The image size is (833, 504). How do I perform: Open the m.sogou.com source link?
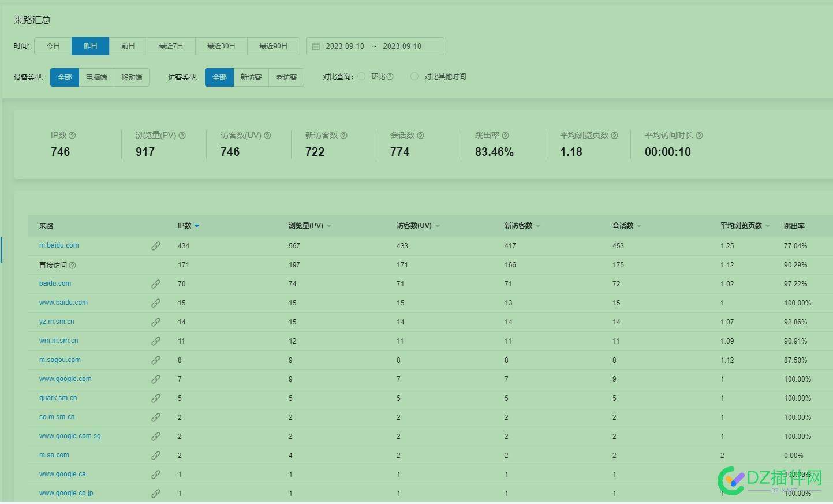tap(60, 360)
